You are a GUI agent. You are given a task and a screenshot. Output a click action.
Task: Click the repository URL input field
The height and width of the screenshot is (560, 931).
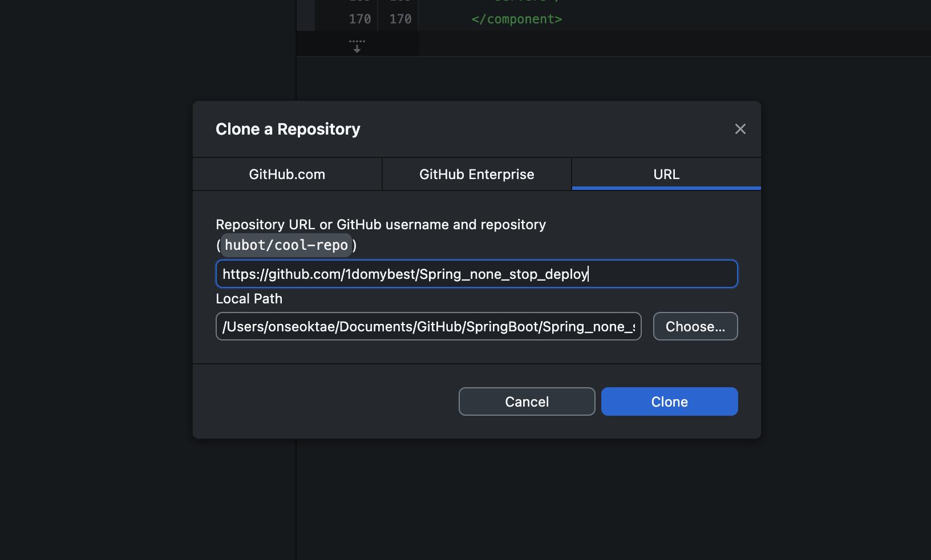click(x=477, y=274)
